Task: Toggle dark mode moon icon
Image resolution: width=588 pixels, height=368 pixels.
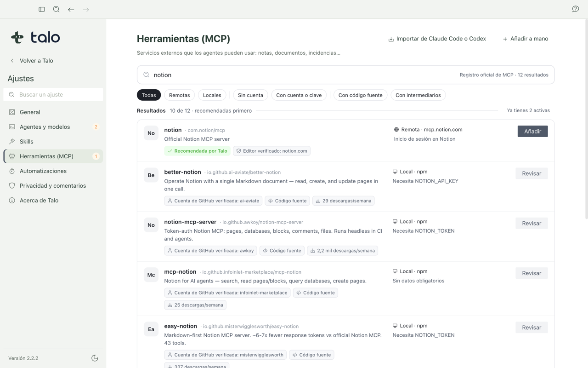Action: [x=95, y=358]
